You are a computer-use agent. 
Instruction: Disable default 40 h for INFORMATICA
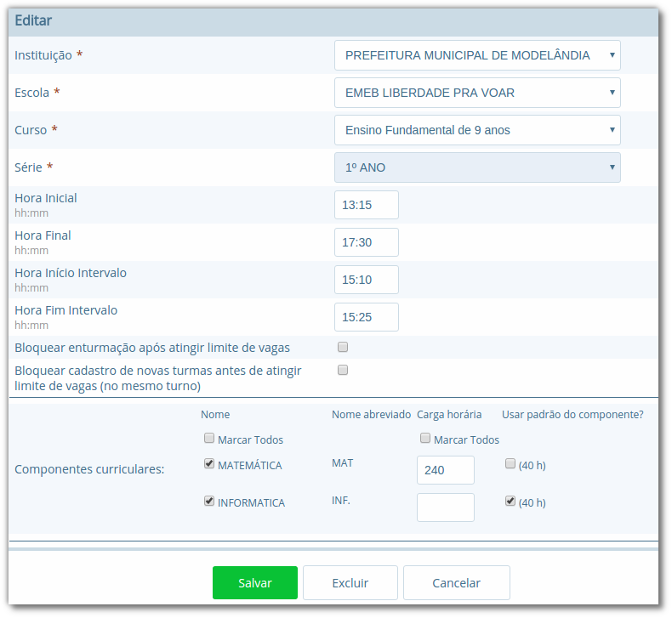510,502
